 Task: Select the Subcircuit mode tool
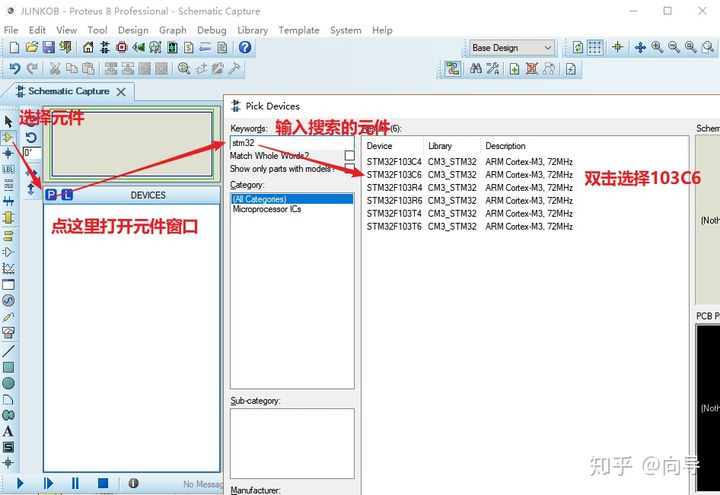[8, 217]
